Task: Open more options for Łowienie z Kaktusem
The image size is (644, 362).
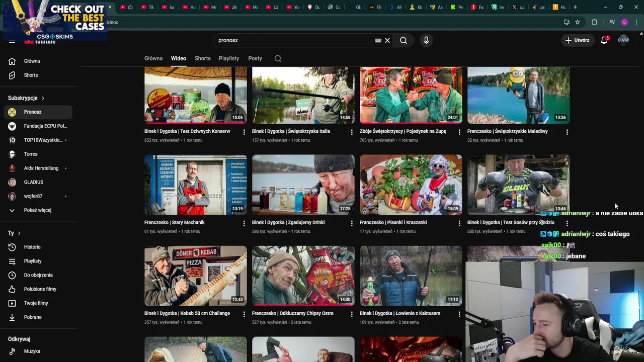Action: (459, 314)
